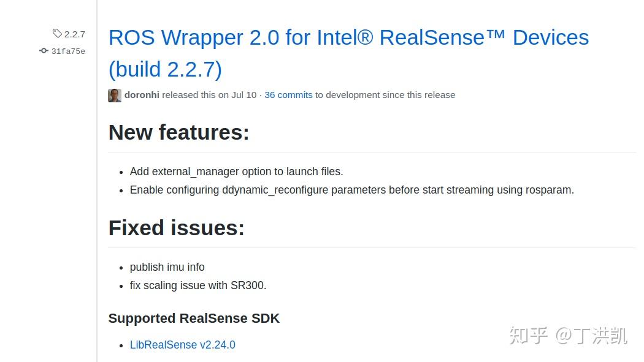Select the 2.2.7 version tag label
Viewport: 644px width, 362px height.
74,34
